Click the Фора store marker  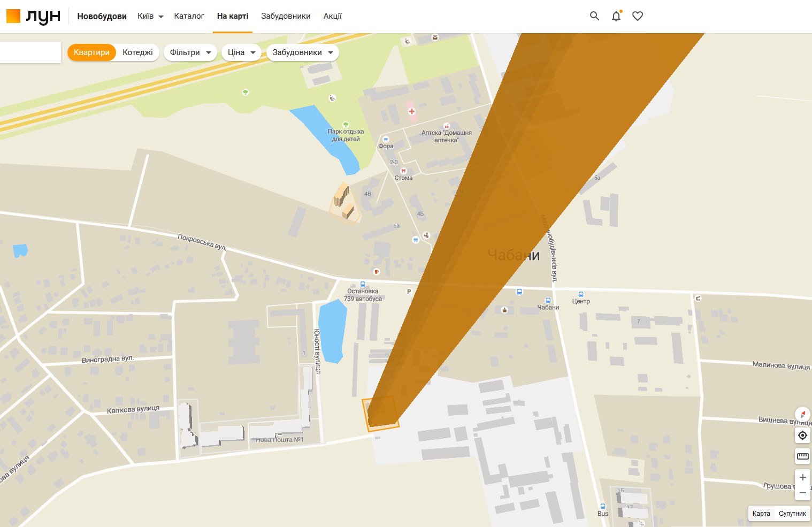tap(386, 140)
